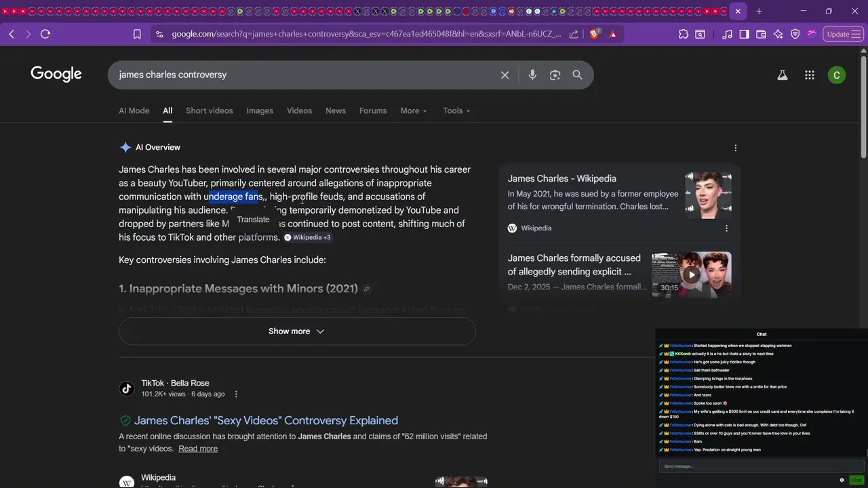The width and height of the screenshot is (868, 488).
Task: Follow the Read more link
Action: tap(198, 449)
